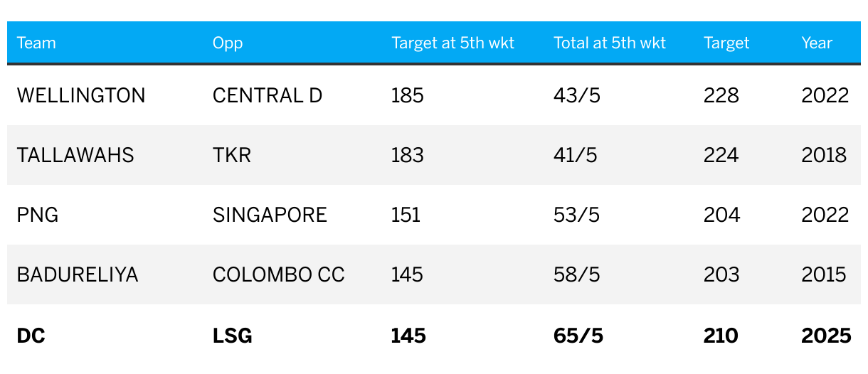The width and height of the screenshot is (868, 374).
Task: Click the Opp column header
Action: click(228, 43)
